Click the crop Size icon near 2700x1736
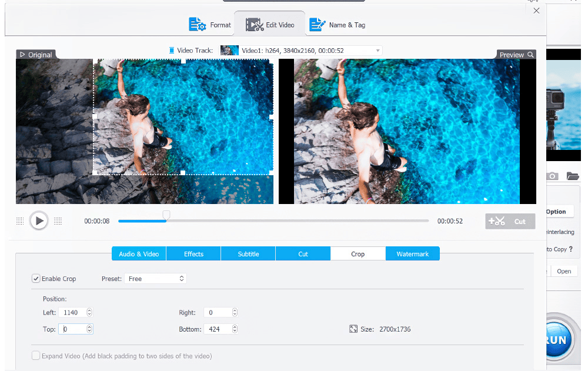Screen dimensions: 588x371 [353, 329]
